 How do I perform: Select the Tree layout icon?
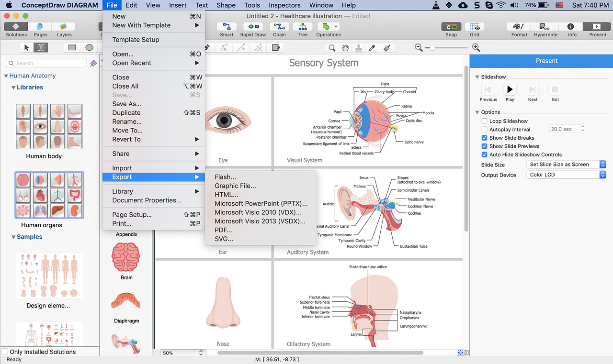303,27
